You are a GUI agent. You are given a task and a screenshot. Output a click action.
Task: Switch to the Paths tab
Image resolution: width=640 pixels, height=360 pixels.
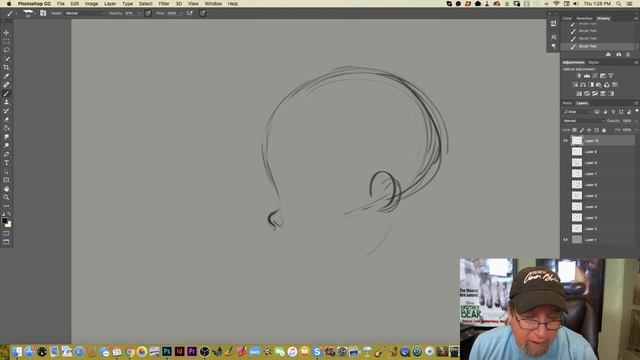coord(567,103)
